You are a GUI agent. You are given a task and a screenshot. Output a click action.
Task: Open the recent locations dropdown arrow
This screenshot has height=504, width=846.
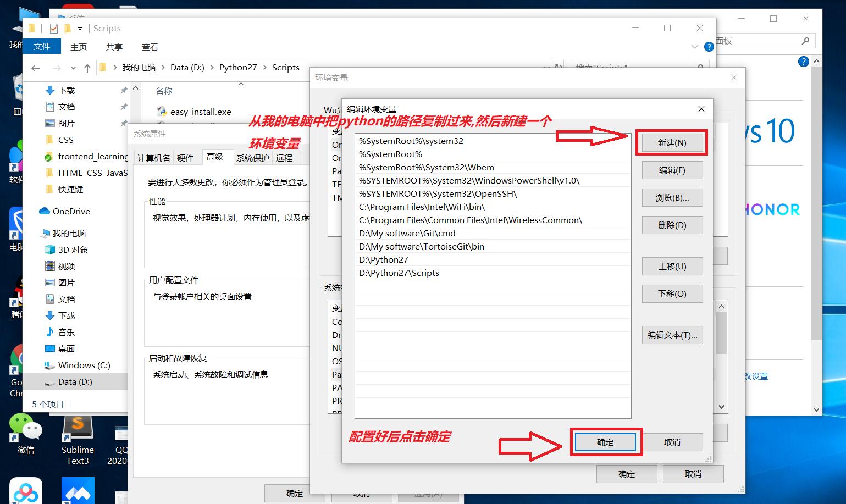tap(73, 68)
